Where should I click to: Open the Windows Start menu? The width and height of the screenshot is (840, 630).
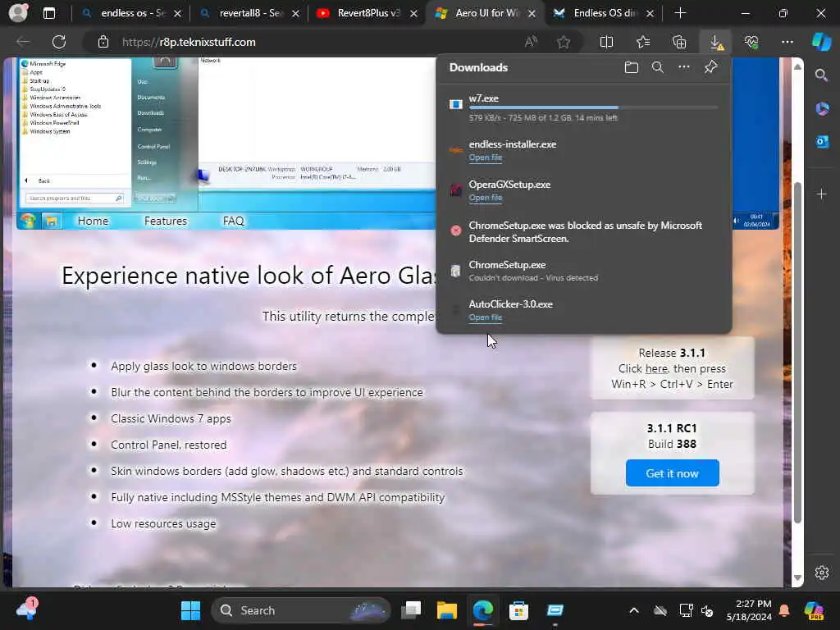[190, 610]
